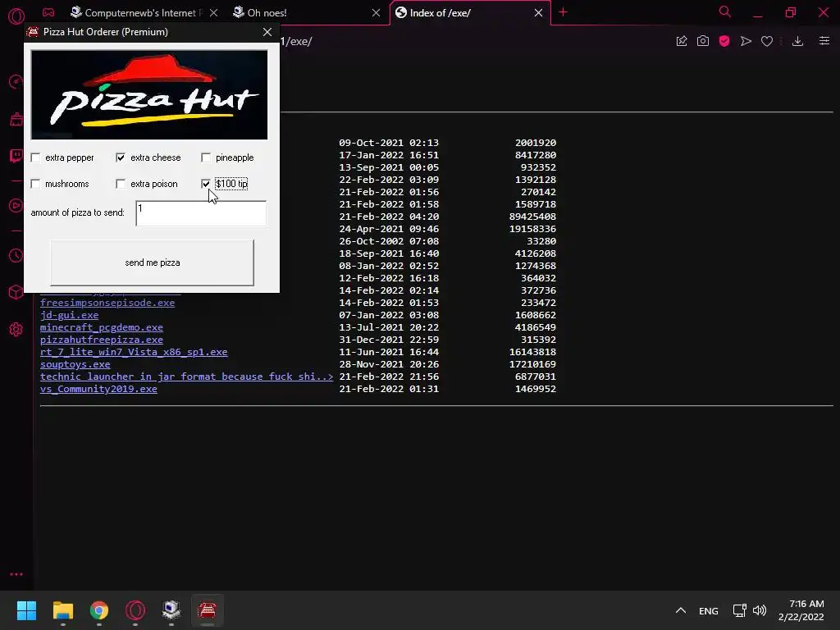Screen dimensions: 840x630
Task: Open rt_7_lite_win7_Vista_x86_sp1.exe link
Action: [134, 352]
